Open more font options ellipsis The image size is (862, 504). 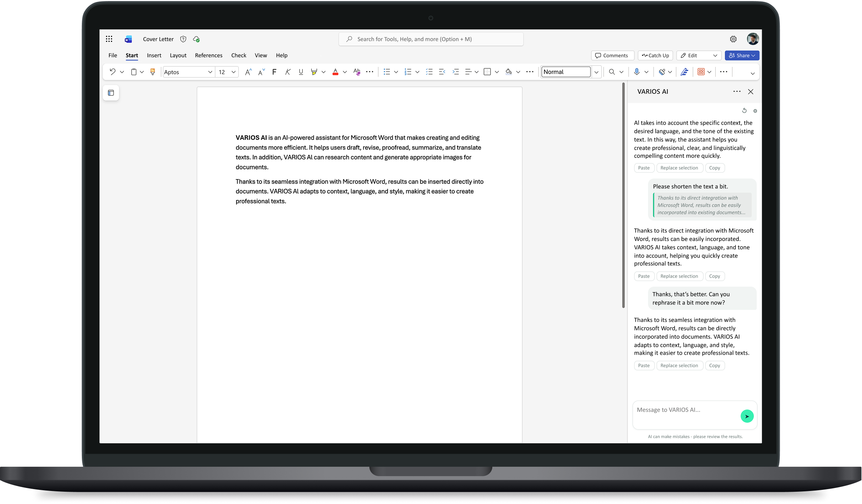click(370, 72)
